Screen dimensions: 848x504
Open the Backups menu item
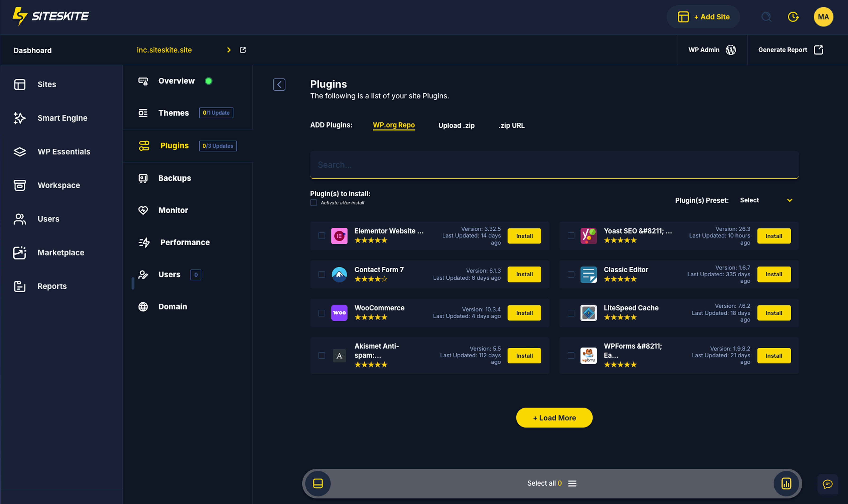point(175,178)
